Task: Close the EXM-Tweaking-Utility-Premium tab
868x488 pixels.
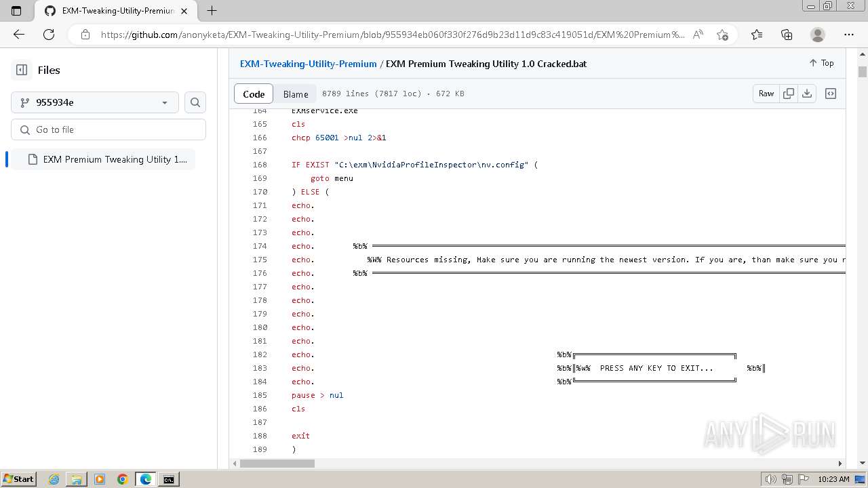Action: tap(184, 11)
